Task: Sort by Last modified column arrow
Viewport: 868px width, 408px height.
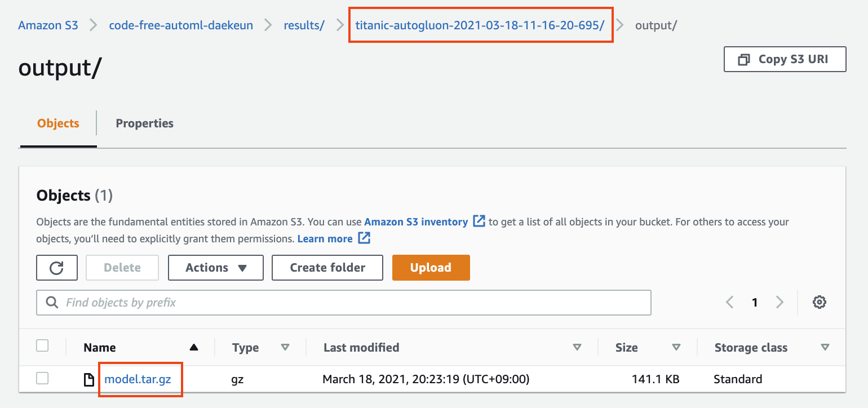Action: (x=577, y=347)
